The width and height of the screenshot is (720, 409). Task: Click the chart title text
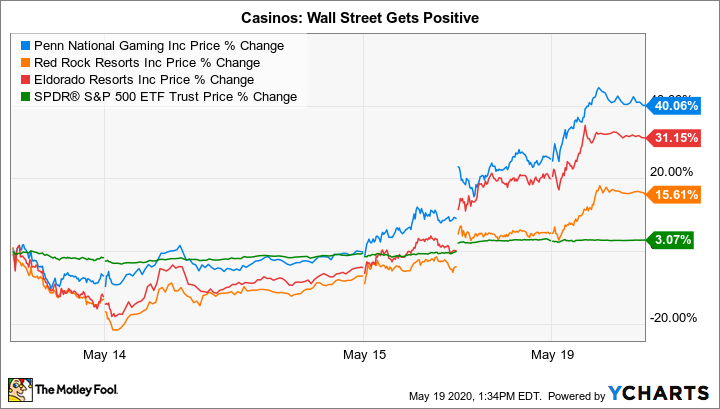point(359,17)
